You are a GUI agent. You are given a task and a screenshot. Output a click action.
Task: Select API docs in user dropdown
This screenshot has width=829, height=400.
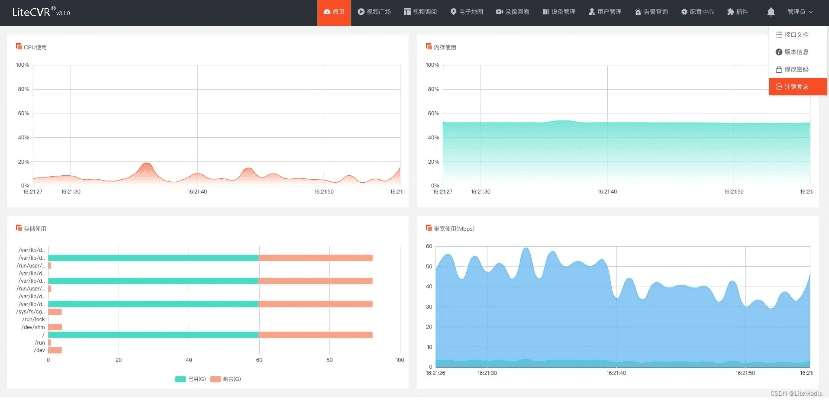tap(797, 35)
